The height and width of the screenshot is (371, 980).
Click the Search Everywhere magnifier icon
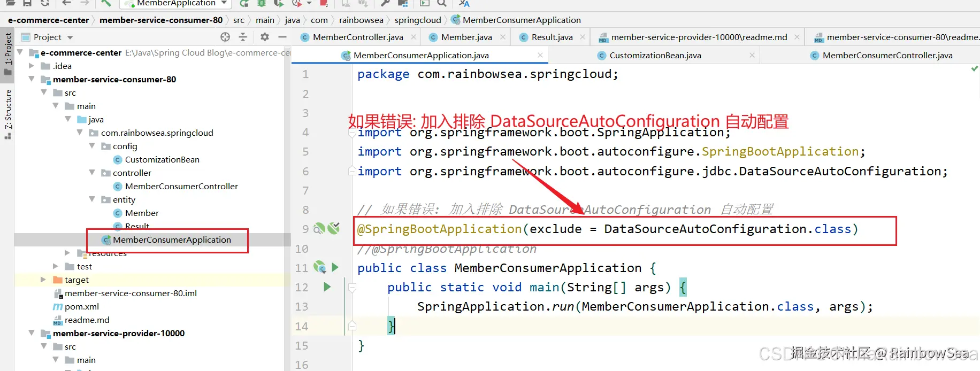[x=442, y=3]
